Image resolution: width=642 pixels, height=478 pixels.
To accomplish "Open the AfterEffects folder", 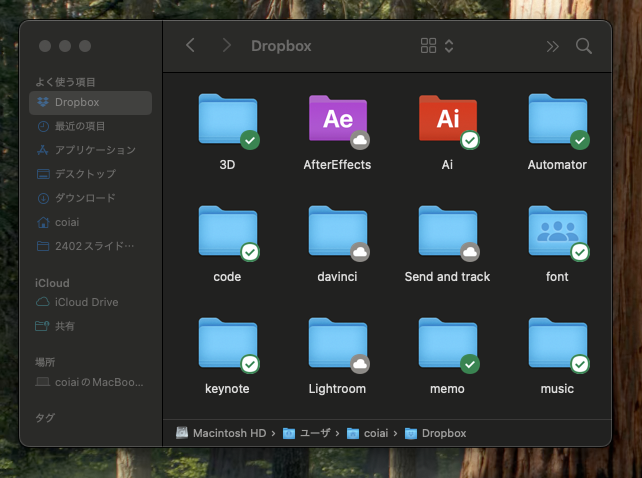I will tap(338, 119).
